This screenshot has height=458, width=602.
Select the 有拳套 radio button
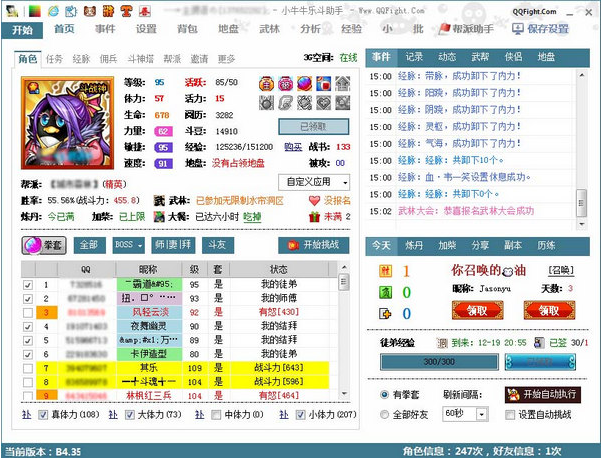[x=384, y=394]
